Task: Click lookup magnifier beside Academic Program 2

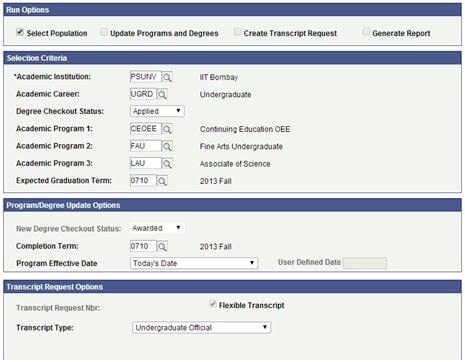Action: [x=167, y=146]
